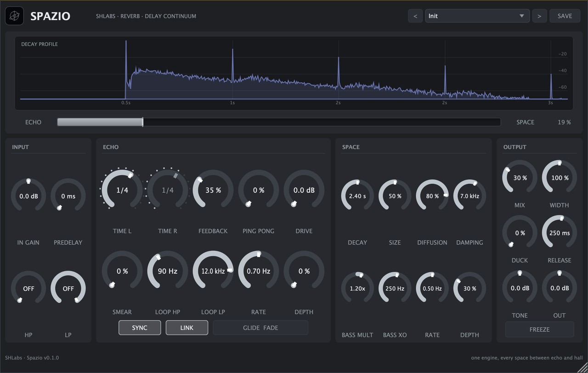
Task: Click the PING PONG knob
Action: pos(259,190)
